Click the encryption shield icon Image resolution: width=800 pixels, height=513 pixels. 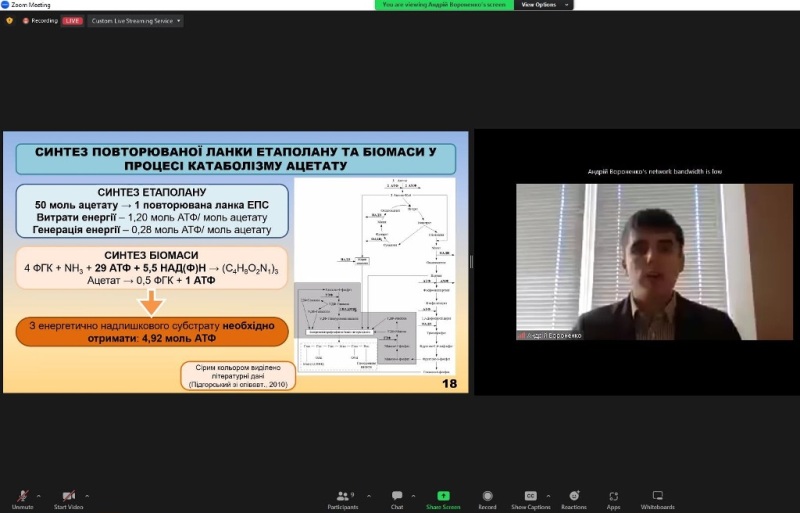pyautogui.click(x=9, y=21)
